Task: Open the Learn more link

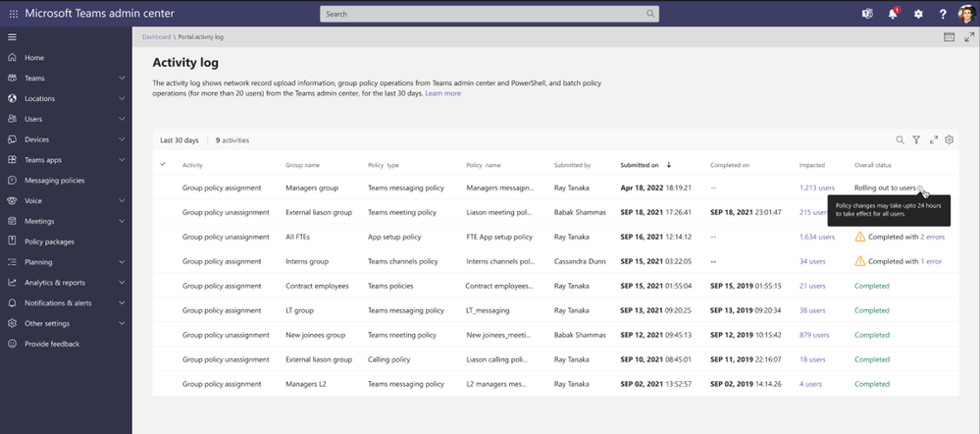Action: tap(443, 93)
